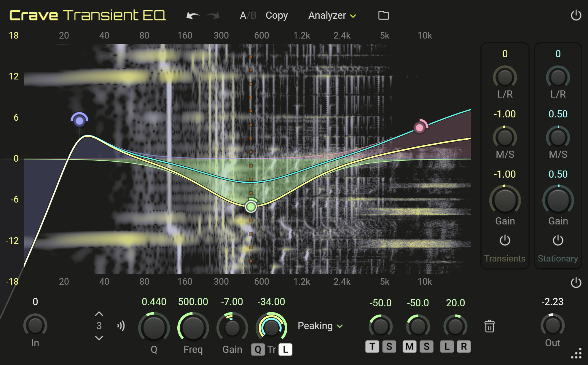Click the undo arrow icon
Screen dimensions: 588x365
click(193, 15)
